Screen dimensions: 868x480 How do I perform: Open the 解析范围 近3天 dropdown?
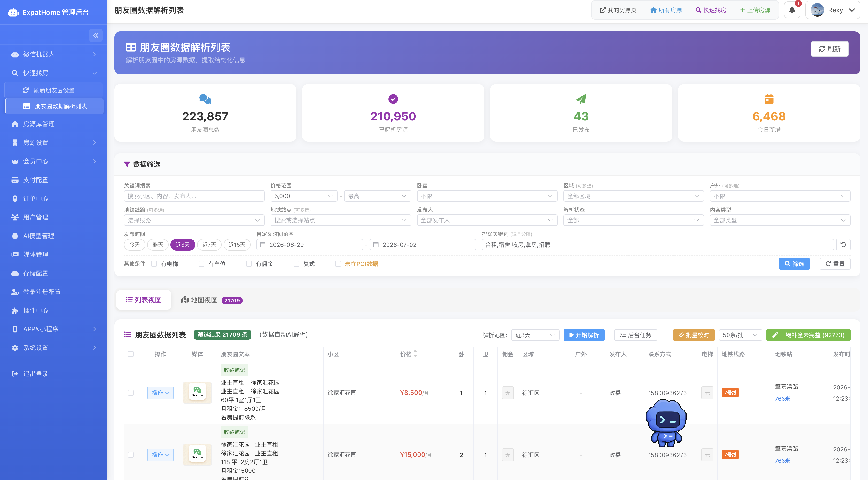point(535,335)
